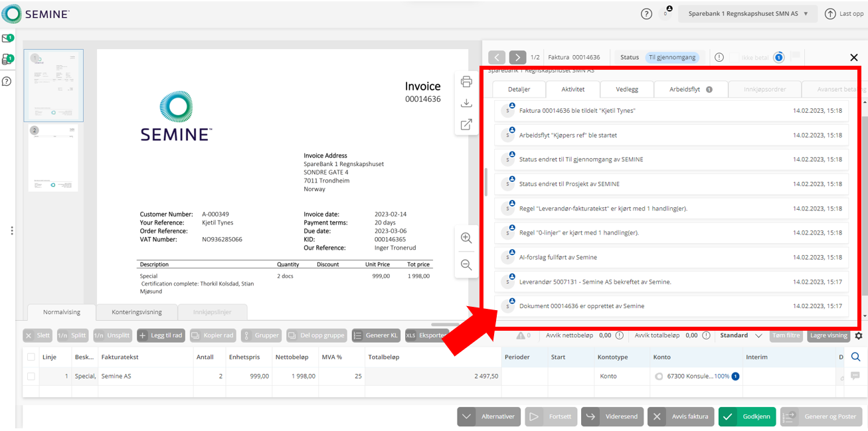Open table settings gear icon
The width and height of the screenshot is (868, 431).
pyautogui.click(x=858, y=335)
